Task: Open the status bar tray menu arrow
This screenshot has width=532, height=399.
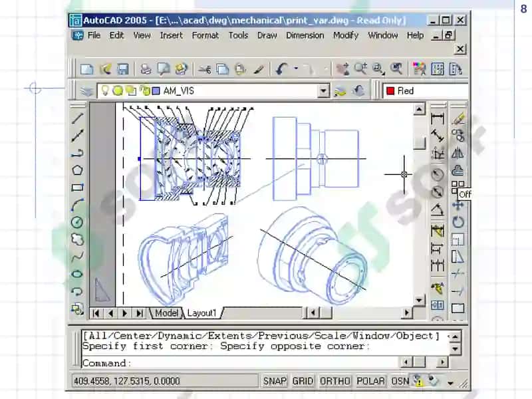Action: (x=450, y=383)
